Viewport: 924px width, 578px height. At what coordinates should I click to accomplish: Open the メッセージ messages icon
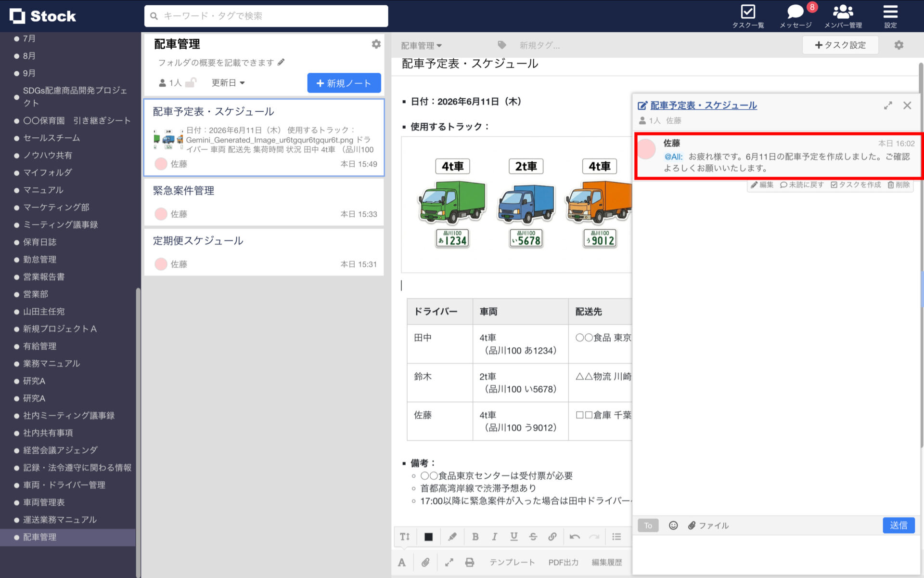coord(796,16)
